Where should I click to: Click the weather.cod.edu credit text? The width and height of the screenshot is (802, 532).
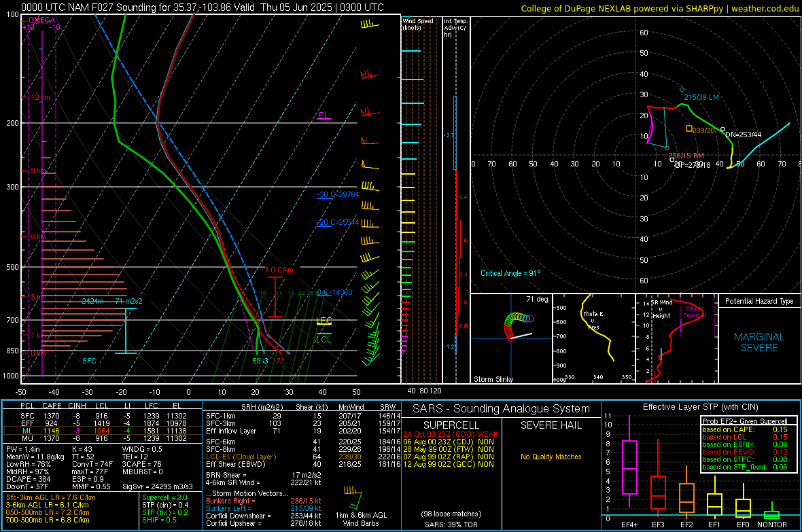[x=765, y=9]
